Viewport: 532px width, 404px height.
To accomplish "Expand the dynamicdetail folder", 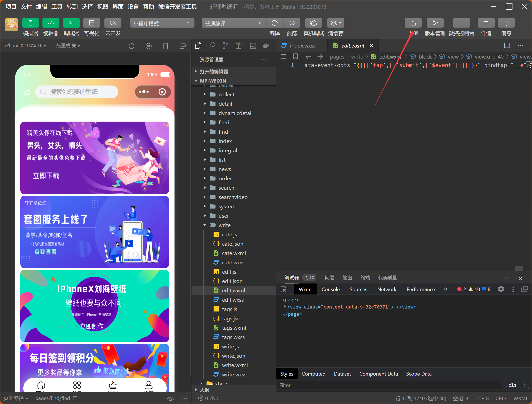I will 234,113.
